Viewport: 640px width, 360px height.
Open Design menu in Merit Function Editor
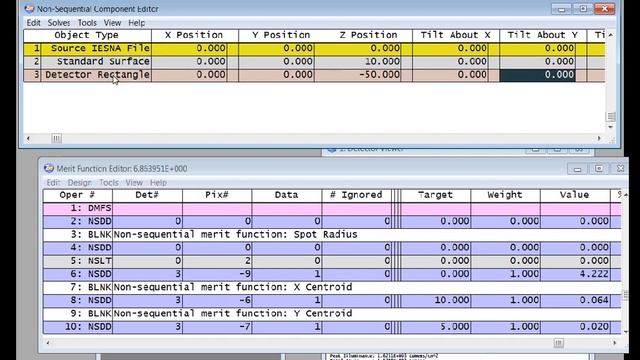coord(80,182)
